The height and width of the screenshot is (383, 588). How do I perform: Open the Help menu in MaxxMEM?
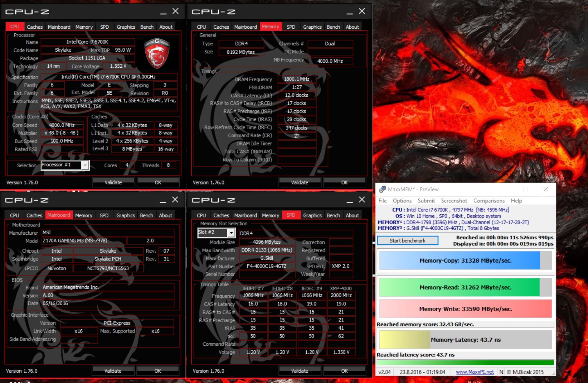coord(516,201)
